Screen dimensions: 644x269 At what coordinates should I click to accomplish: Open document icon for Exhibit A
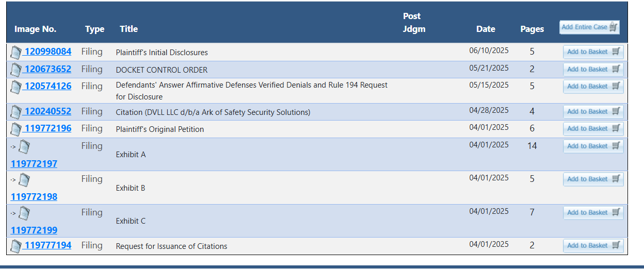24,147
